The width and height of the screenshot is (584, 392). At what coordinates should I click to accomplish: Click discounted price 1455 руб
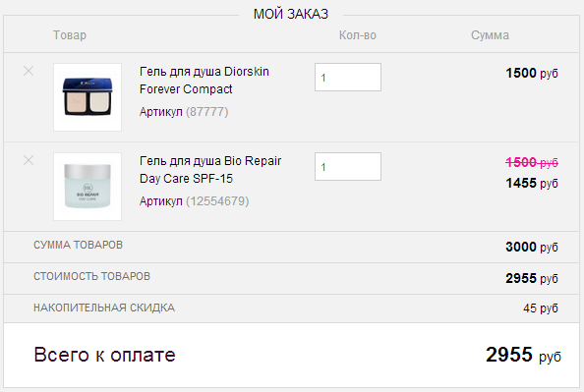[x=532, y=183]
